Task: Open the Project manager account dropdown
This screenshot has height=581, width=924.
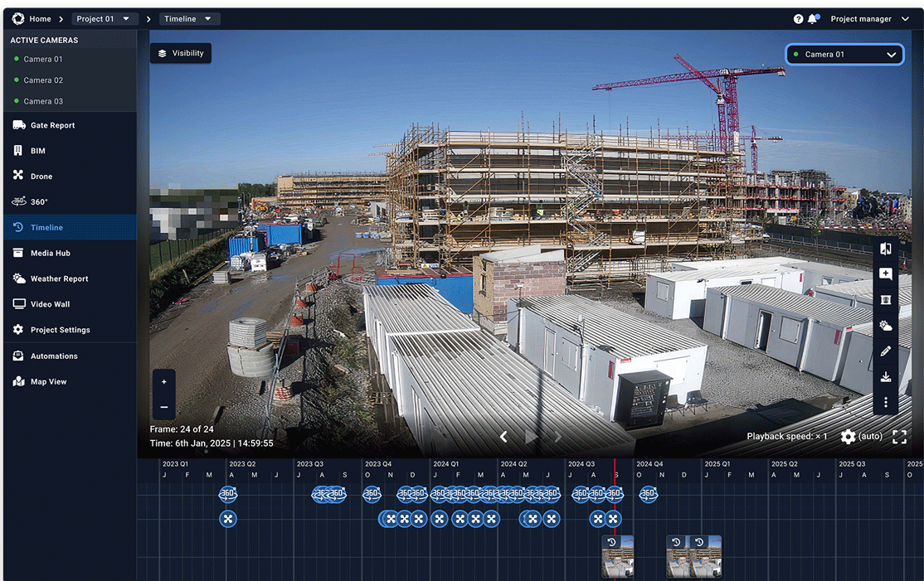Action: click(869, 17)
